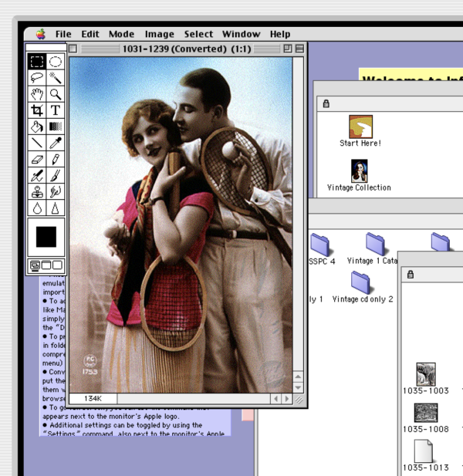Viewport: 463px width, 476px height.
Task: Click the black foreground color swatch
Action: [46, 237]
